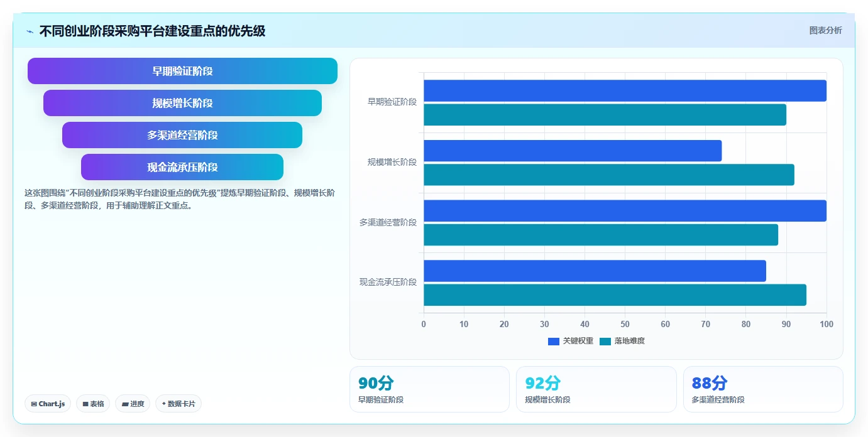Select the 规模增长阶段 funnel bar
The image size is (868, 437).
tap(182, 103)
